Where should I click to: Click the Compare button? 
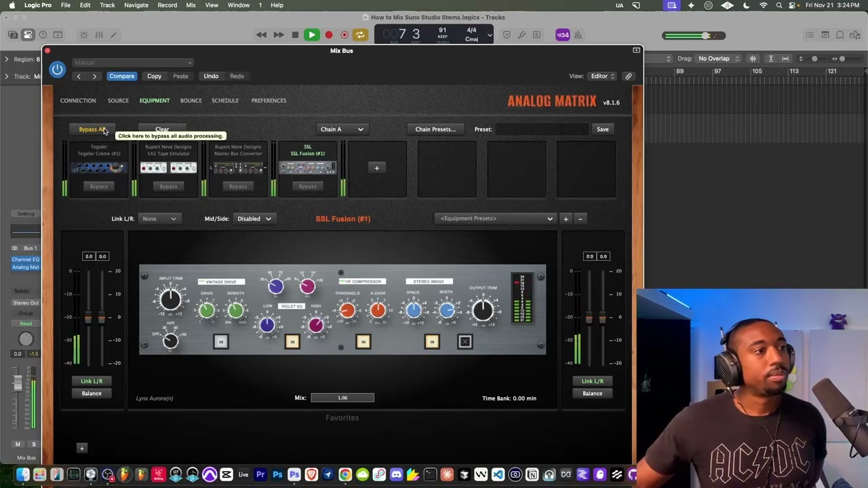(x=122, y=76)
